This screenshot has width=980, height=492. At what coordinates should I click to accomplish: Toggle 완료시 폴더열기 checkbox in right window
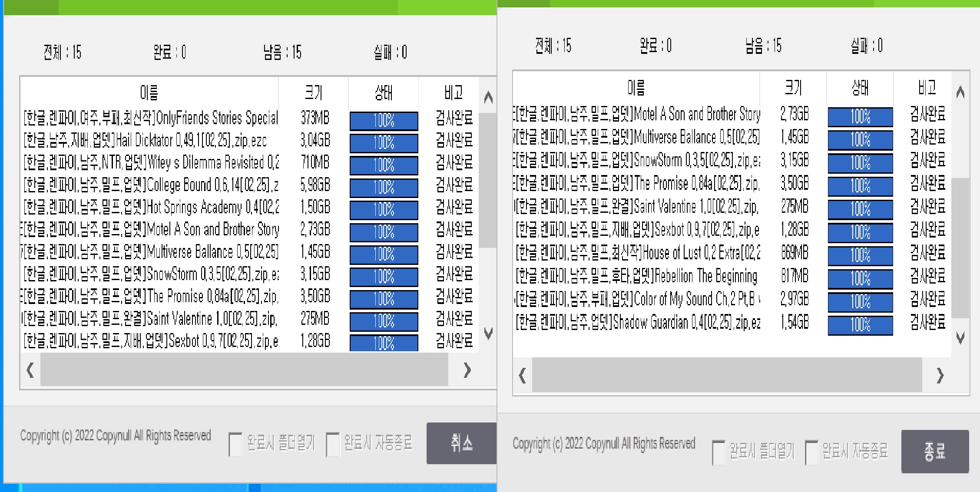point(718,452)
